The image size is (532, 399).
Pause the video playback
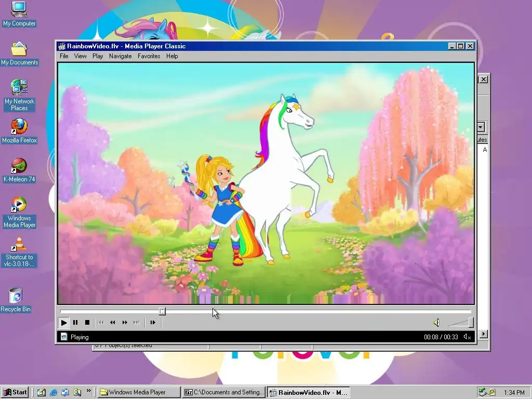75,323
